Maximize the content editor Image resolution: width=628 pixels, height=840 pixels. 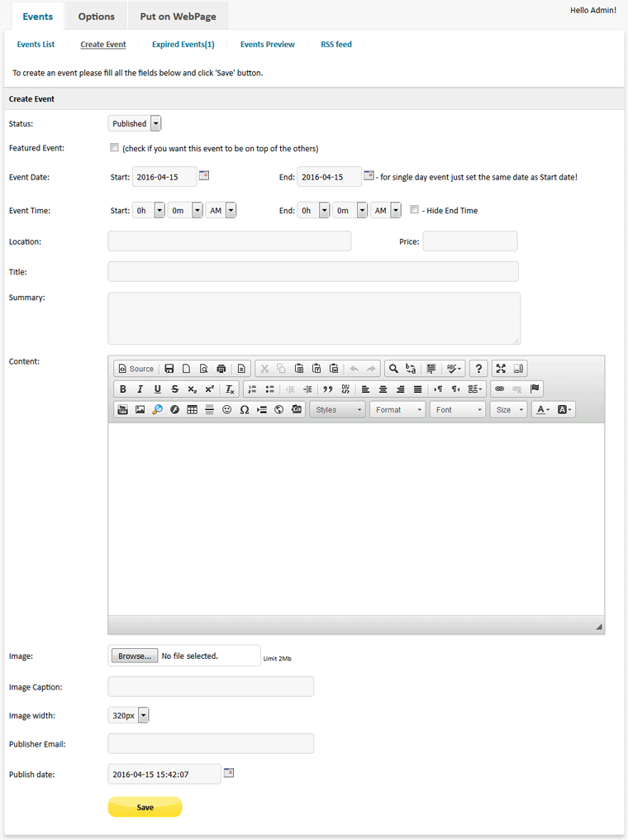click(501, 369)
